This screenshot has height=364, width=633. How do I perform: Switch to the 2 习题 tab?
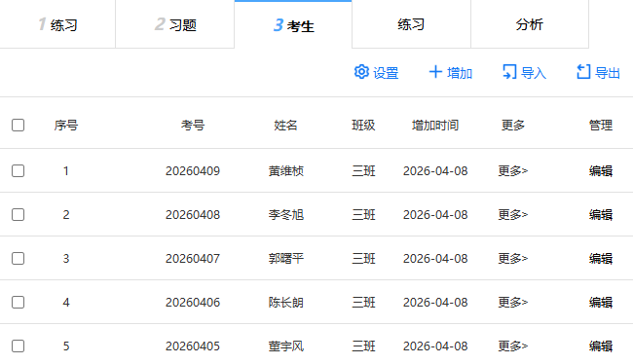[174, 24]
